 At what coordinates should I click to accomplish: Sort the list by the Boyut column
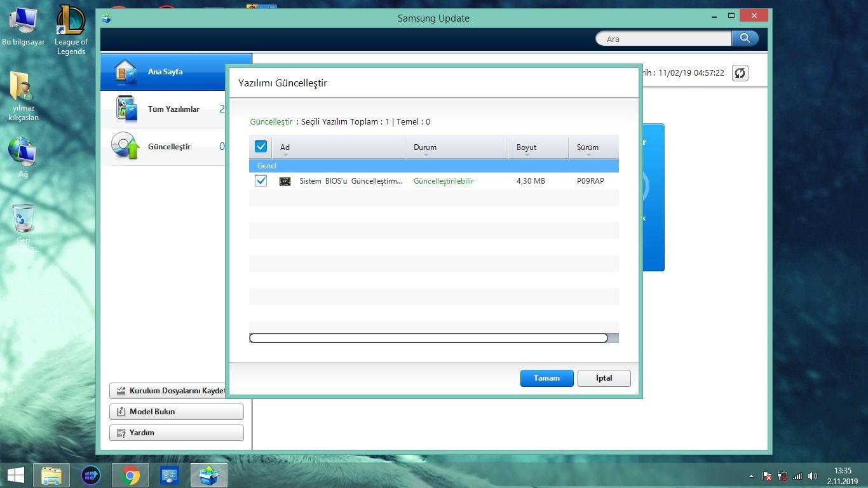pyautogui.click(x=538, y=147)
